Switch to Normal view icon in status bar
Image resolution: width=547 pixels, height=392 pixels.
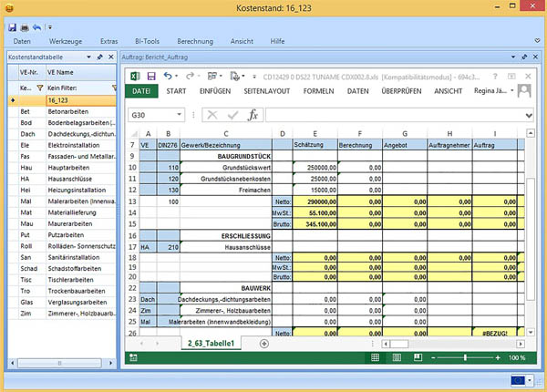tap(375, 357)
